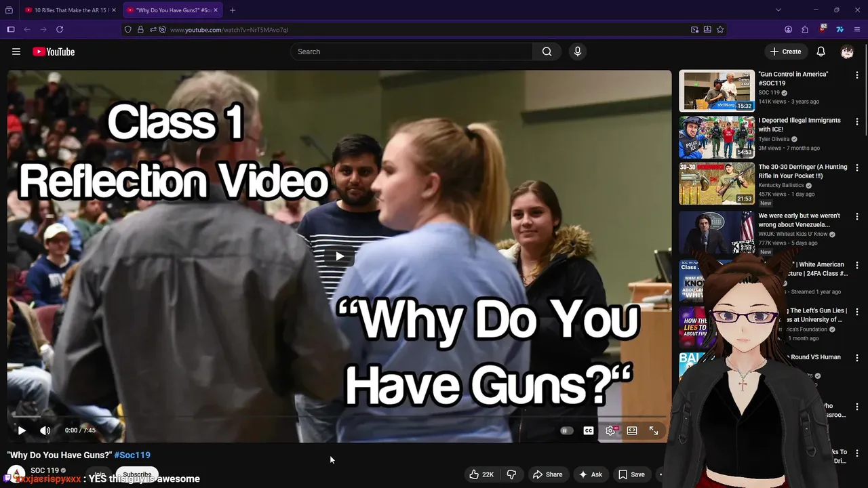Click the tracking protection shield icon
868x488 pixels.
[x=128, y=30]
